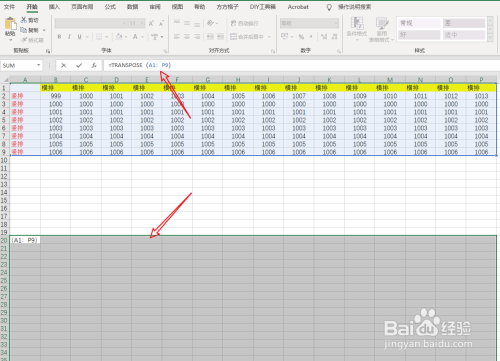Switch to the Data (数据) tab
The width and height of the screenshot is (500, 361).
click(132, 7)
